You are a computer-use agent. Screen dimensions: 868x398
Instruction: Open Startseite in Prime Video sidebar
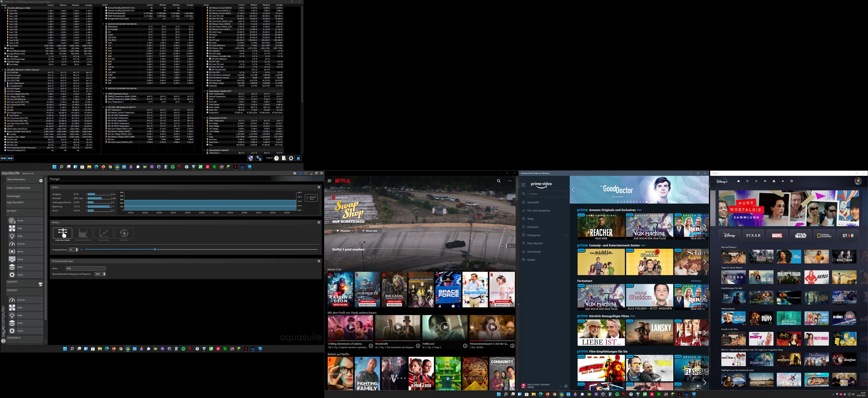pos(533,202)
